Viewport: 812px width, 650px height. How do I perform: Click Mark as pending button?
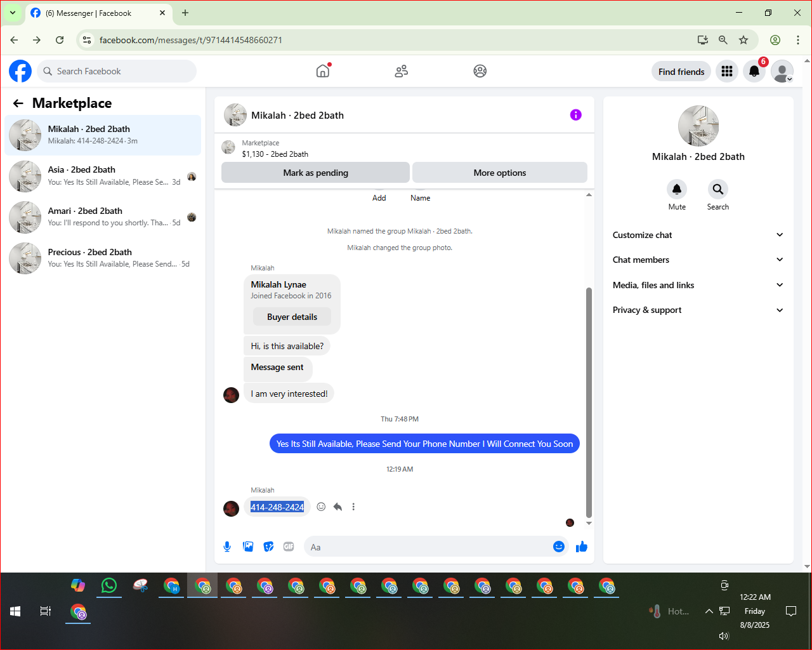pyautogui.click(x=315, y=173)
